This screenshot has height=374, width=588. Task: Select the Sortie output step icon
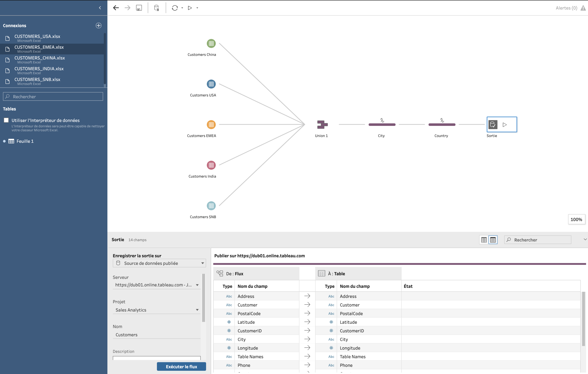[493, 125]
